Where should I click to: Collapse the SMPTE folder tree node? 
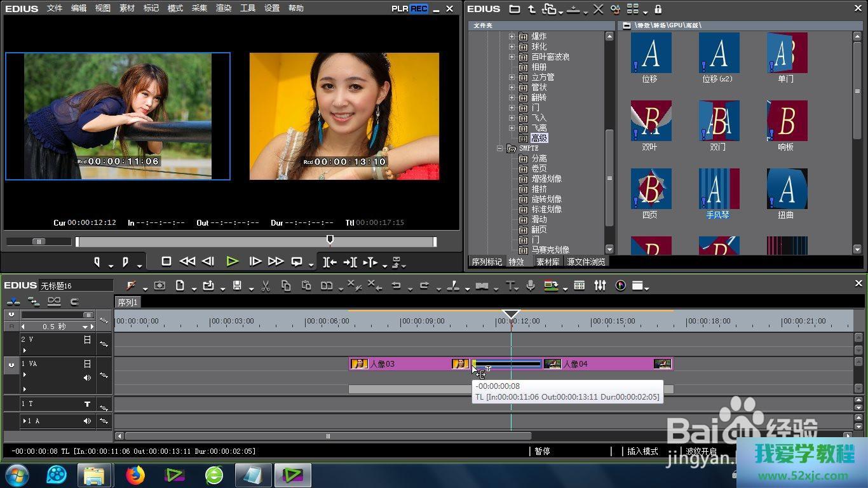click(500, 148)
